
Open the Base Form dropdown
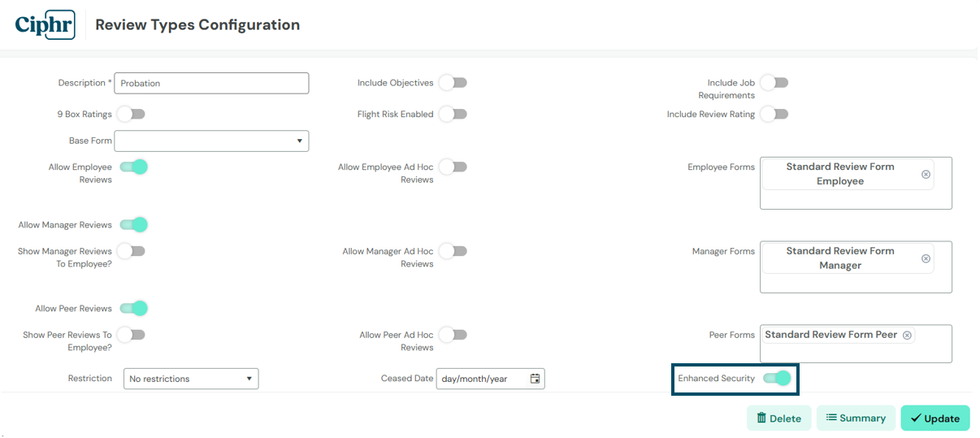(212, 141)
